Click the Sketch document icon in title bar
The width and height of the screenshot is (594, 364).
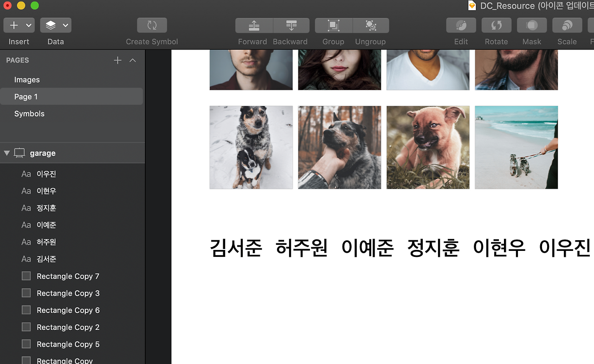click(x=472, y=6)
